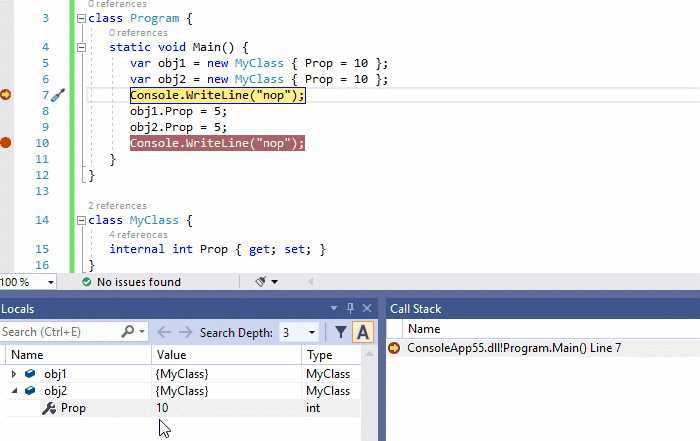Click the highlighted Console.WriteLine on line 7
700x441 pixels.
pos(217,95)
